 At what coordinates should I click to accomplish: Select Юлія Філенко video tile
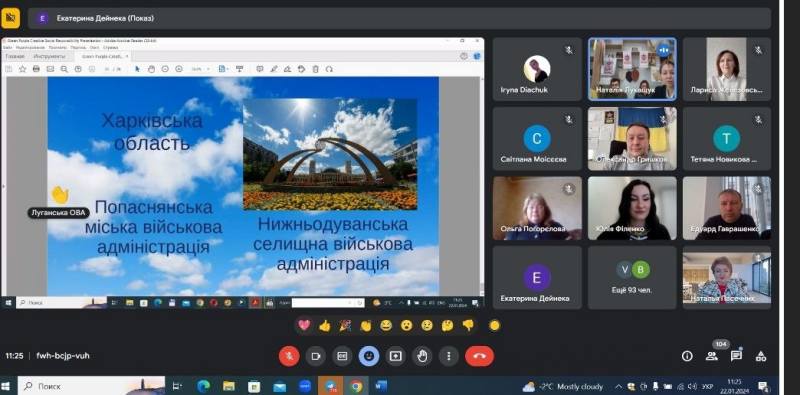(632, 208)
